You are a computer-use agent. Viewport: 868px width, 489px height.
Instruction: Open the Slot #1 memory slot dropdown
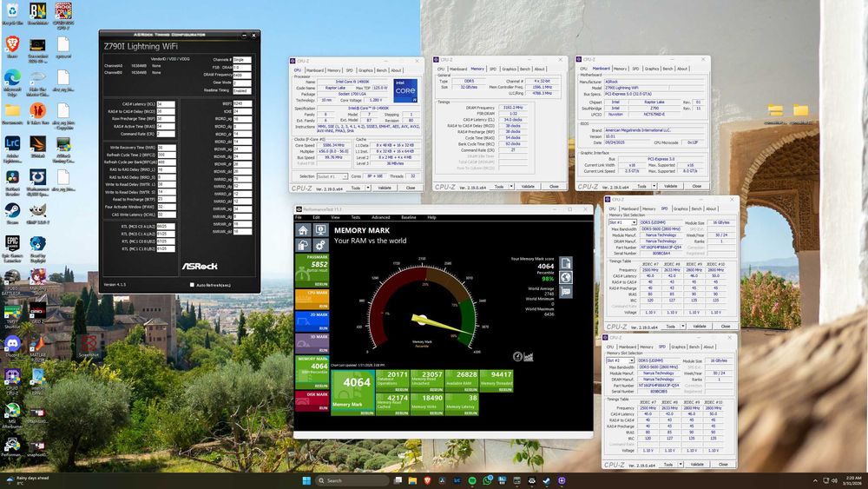click(622, 222)
